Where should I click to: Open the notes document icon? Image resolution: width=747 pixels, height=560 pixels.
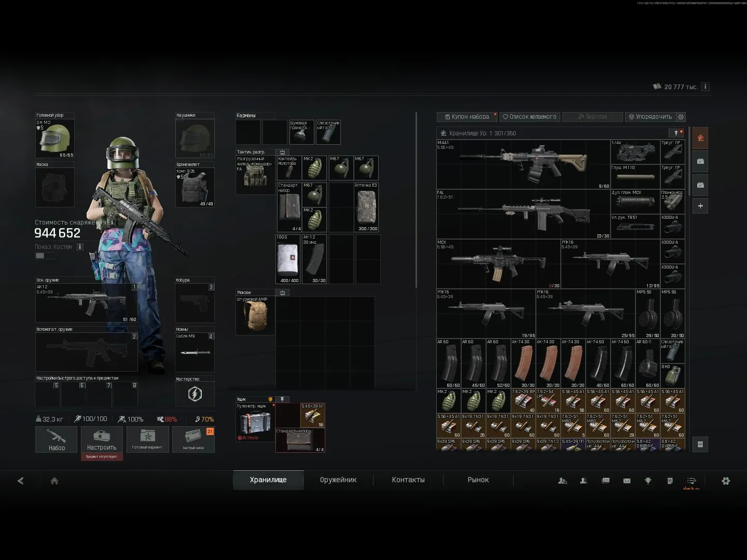click(670, 481)
